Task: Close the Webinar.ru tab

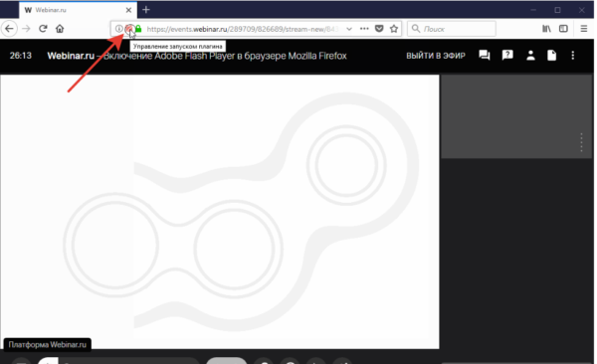Action: [x=128, y=10]
